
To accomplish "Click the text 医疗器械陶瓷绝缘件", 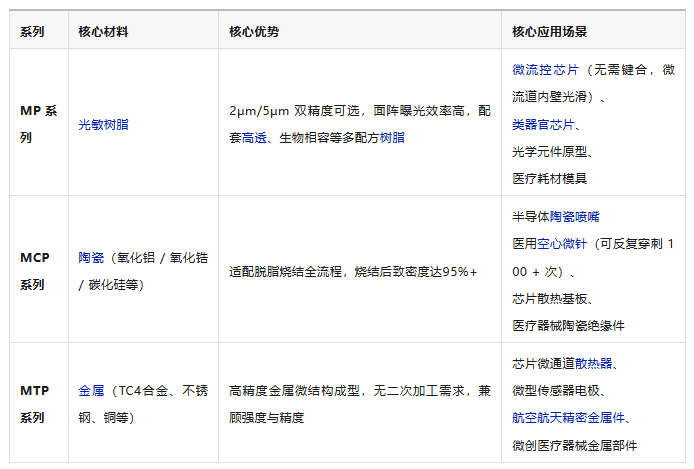I will click(x=568, y=326).
